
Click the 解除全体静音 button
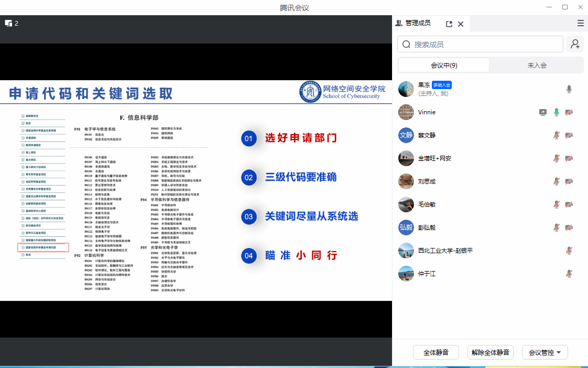click(x=491, y=352)
